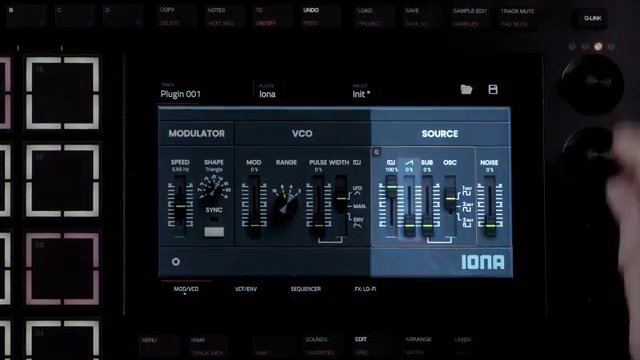This screenshot has height=360, width=640.
Task: Set pulse width switch to MAN
Action: (x=359, y=206)
